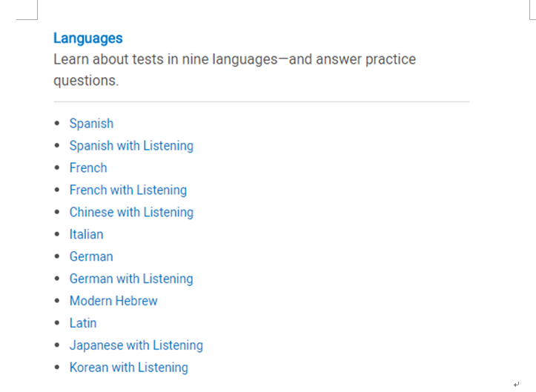Select German with Listening link
Screen dimensions: 536x392
[x=131, y=279]
